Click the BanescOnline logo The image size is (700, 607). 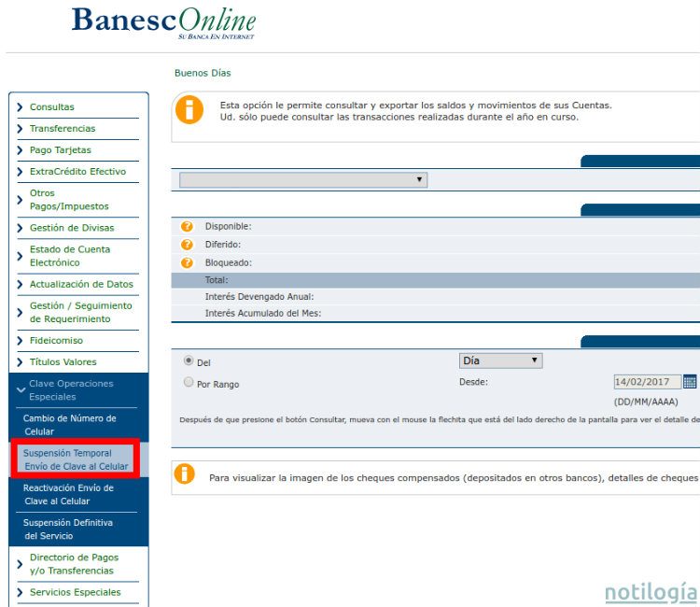[163, 23]
